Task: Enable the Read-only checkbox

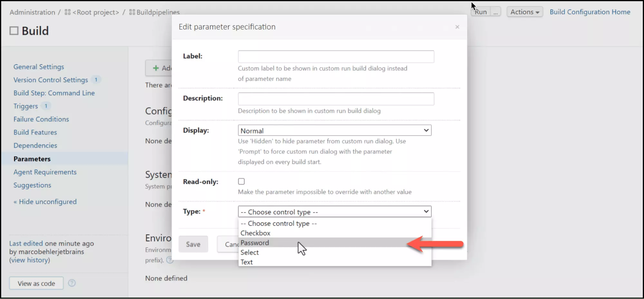Action: [x=241, y=182]
